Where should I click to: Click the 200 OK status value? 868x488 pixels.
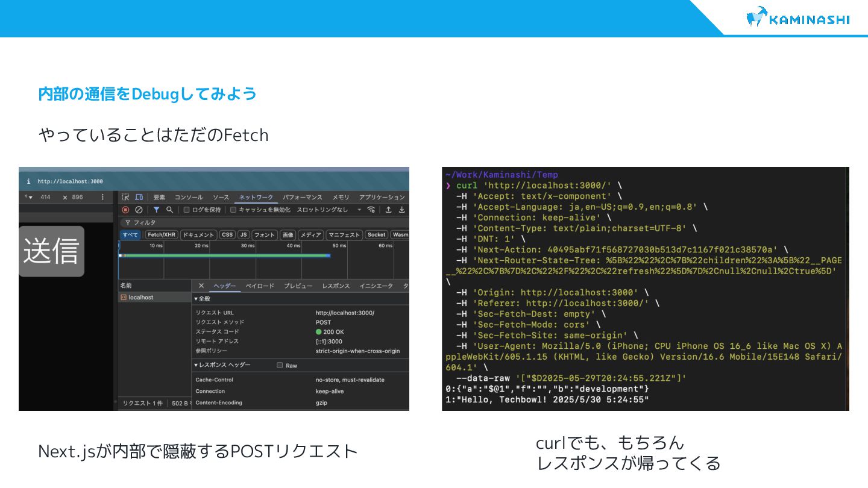point(330,332)
